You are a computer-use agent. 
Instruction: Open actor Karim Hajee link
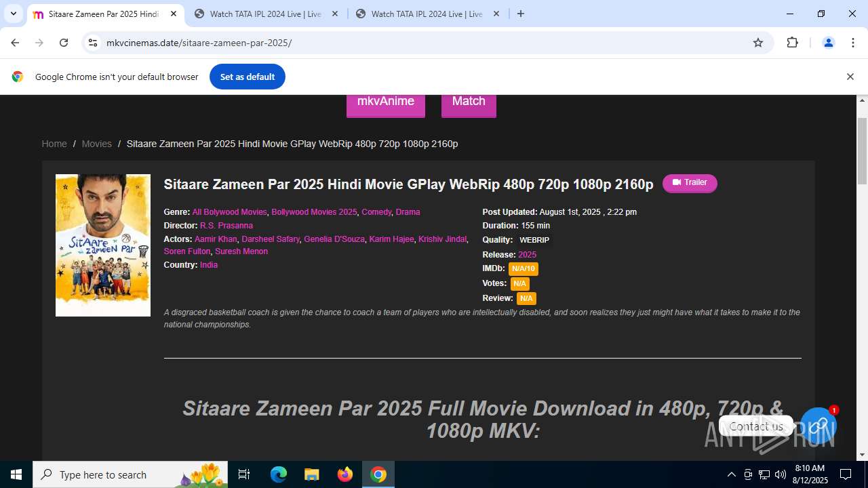click(391, 239)
